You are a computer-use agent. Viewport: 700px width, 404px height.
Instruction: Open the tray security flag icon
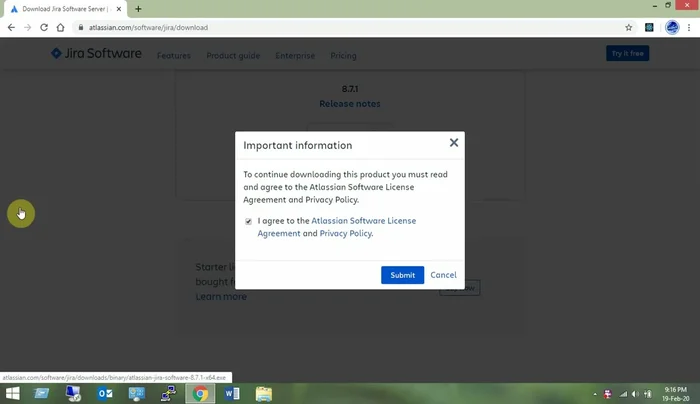click(608, 394)
